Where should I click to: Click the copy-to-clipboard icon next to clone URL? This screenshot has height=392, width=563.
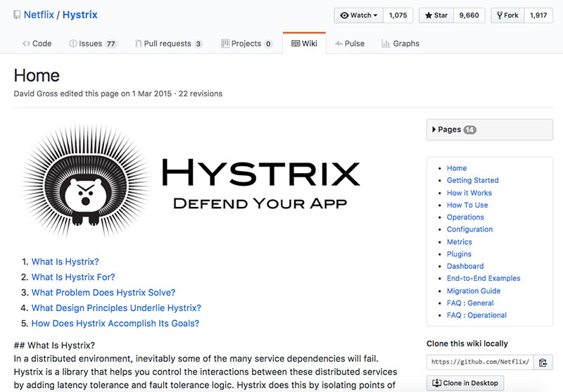coord(543,362)
